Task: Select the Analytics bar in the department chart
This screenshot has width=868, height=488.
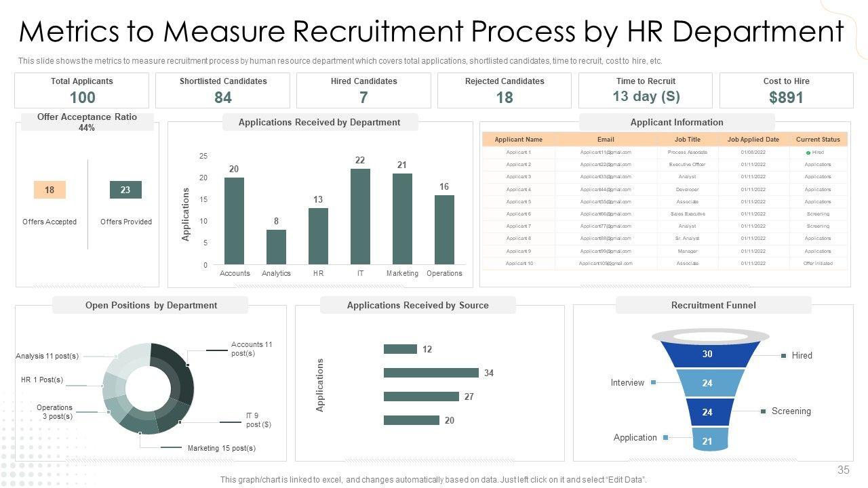Action: click(x=276, y=247)
